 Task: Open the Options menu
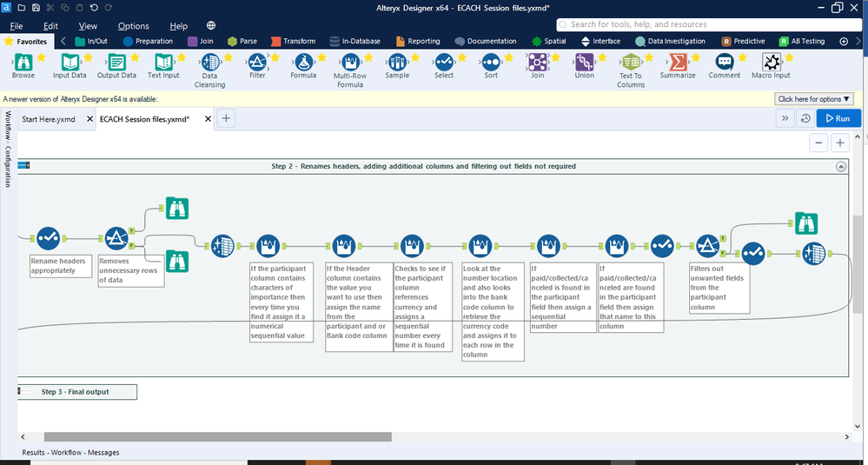[134, 26]
